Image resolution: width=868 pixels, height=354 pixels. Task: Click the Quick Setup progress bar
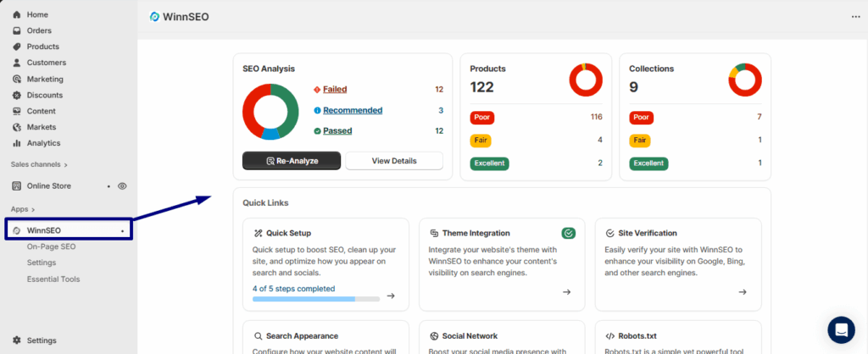pyautogui.click(x=316, y=299)
